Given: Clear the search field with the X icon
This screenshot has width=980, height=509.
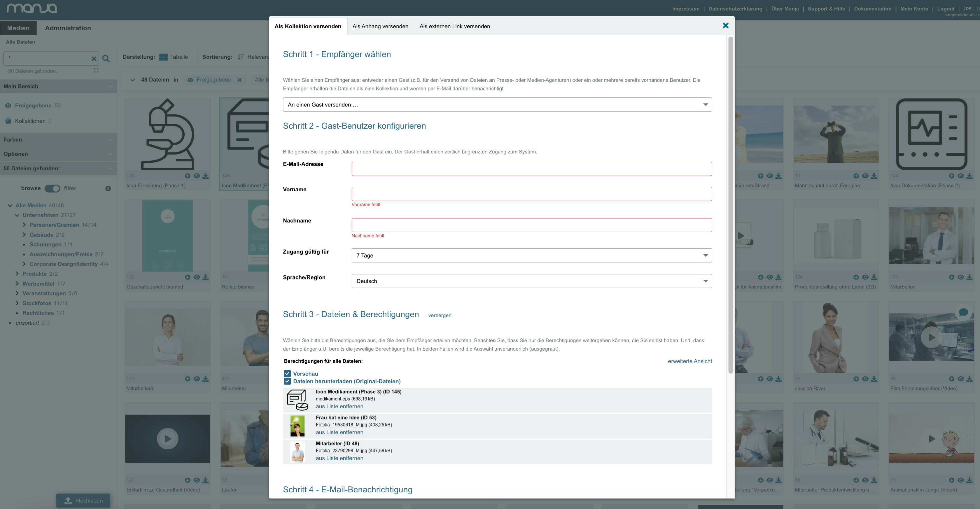Looking at the screenshot, I should 94,59.
